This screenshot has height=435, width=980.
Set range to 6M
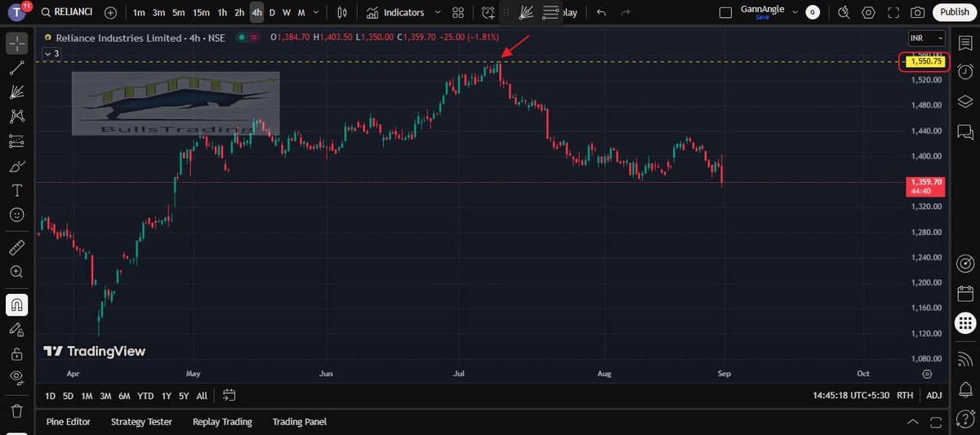click(124, 396)
